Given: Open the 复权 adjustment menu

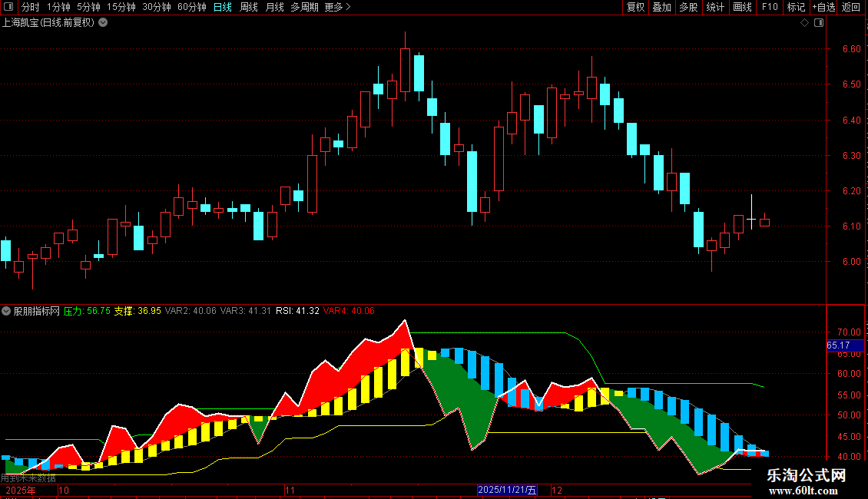Looking at the screenshot, I should tap(635, 7).
